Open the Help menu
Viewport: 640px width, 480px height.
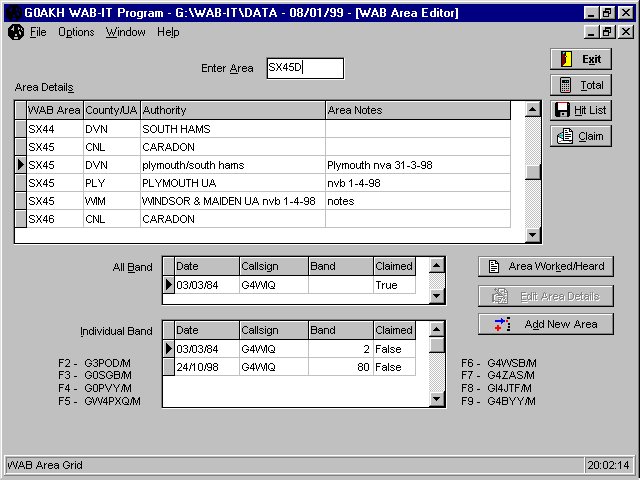[168, 32]
